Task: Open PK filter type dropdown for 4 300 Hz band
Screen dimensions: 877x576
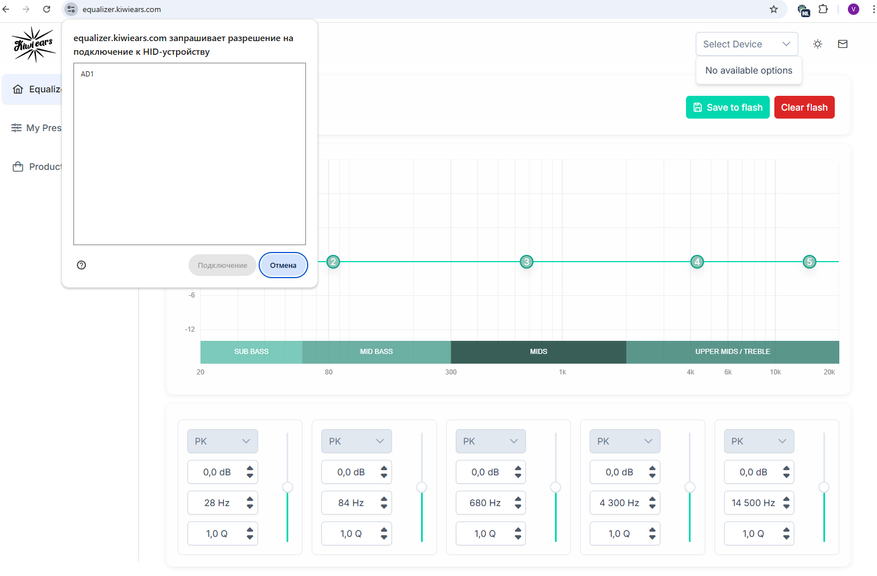Action: click(x=625, y=441)
